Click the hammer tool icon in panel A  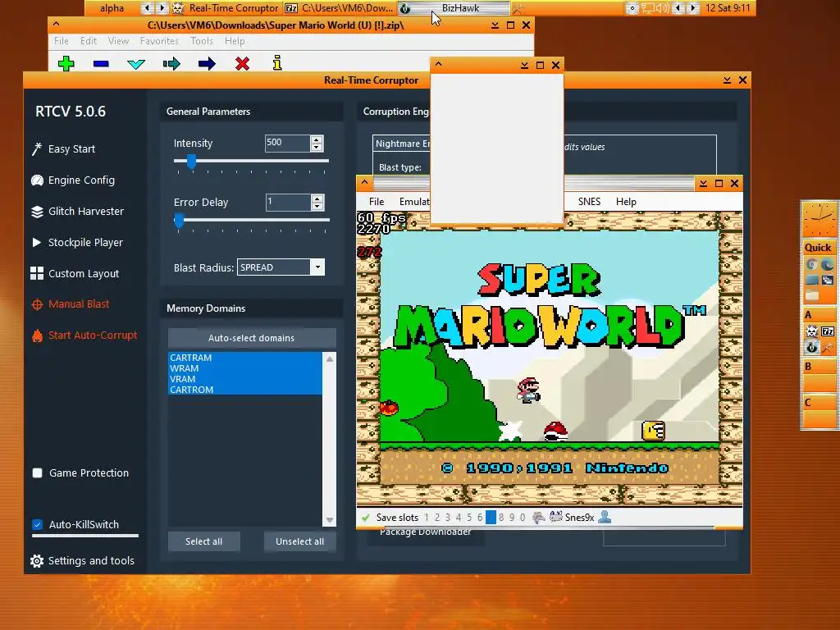click(x=827, y=347)
